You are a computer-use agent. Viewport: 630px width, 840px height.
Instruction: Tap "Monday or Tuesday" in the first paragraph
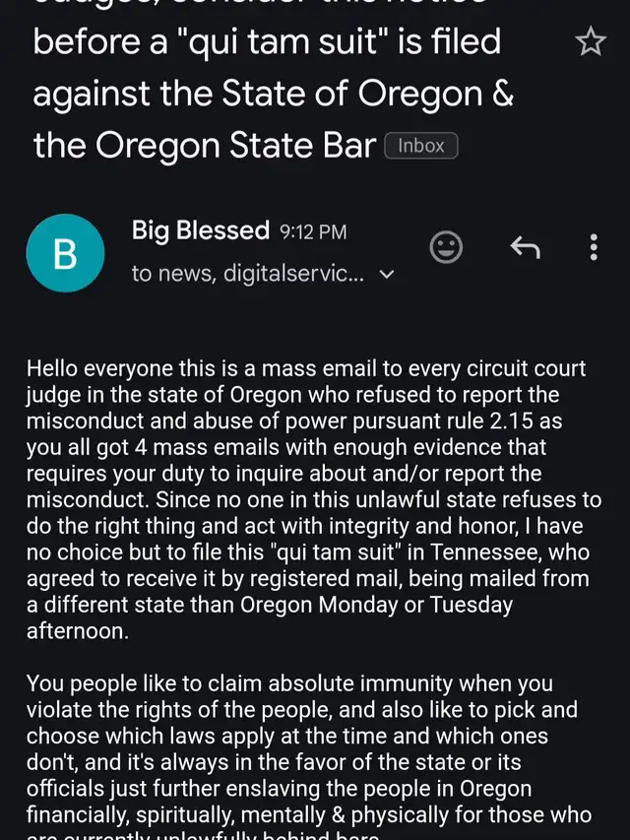[x=415, y=605]
